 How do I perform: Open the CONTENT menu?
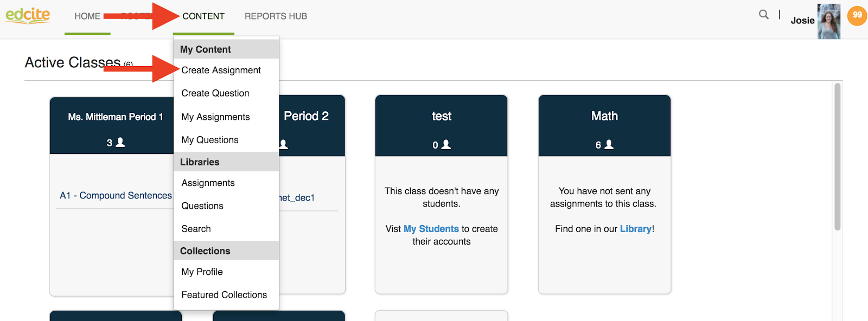203,16
